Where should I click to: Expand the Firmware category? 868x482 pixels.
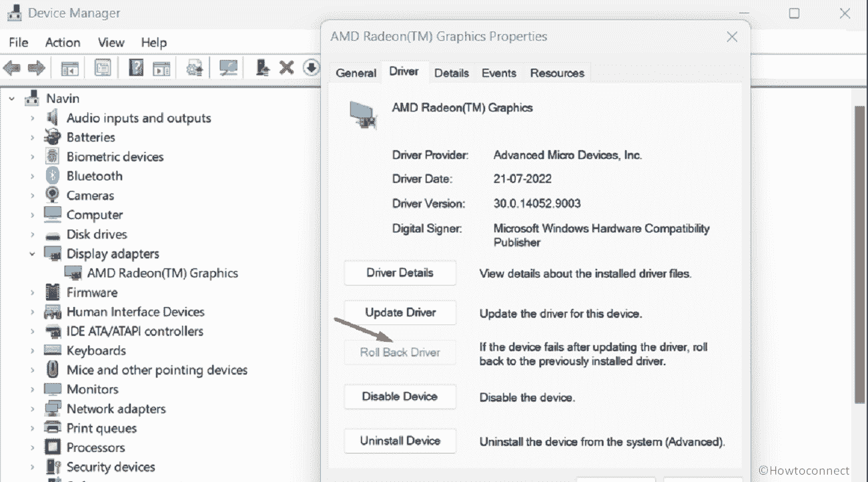(x=31, y=292)
